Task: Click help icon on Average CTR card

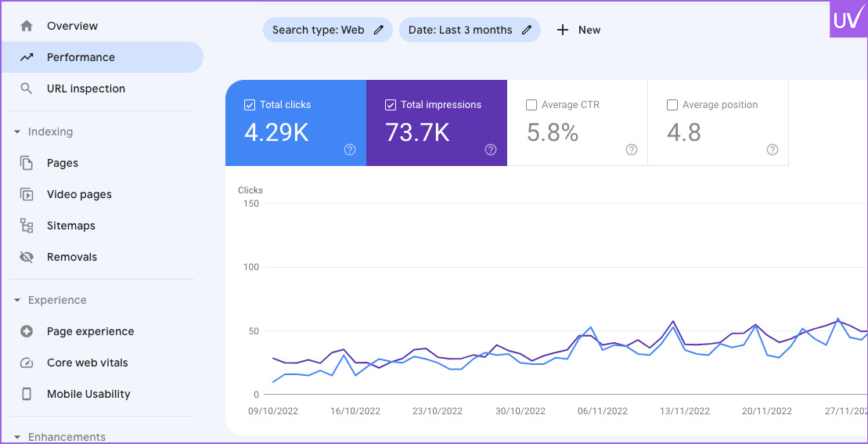Action: coord(632,150)
